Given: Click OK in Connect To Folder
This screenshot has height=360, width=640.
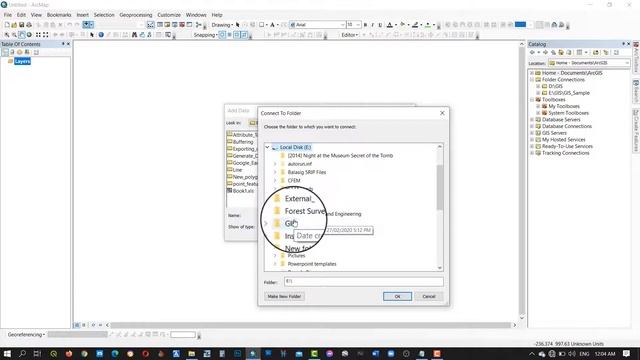Looking at the screenshot, I should point(397,296).
